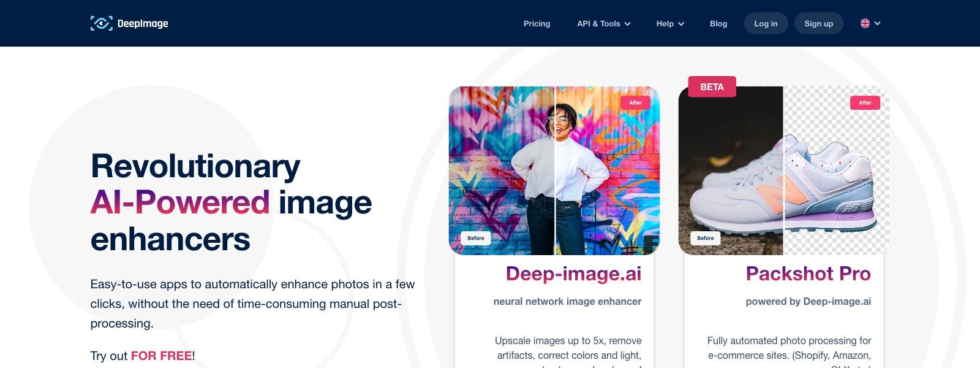Viewport: 980px width, 368px height.
Task: Click the UK flag language icon
Action: tap(865, 23)
